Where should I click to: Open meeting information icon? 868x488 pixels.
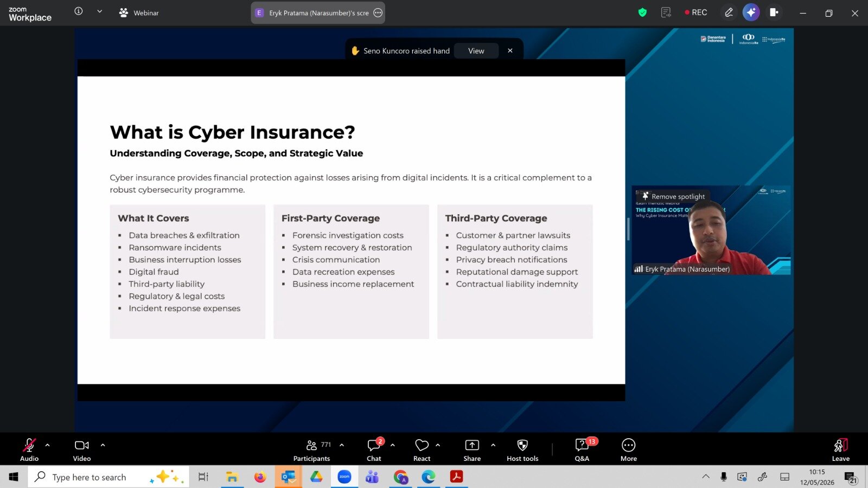coord(79,11)
